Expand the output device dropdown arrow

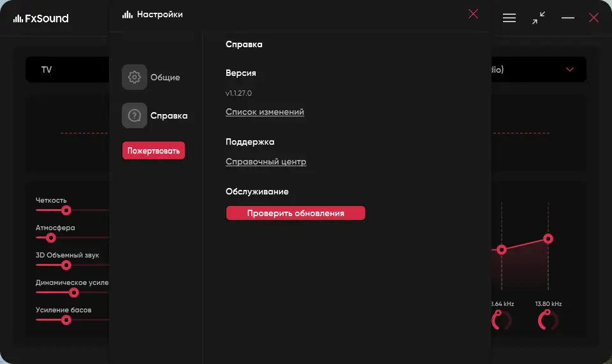coord(570,69)
